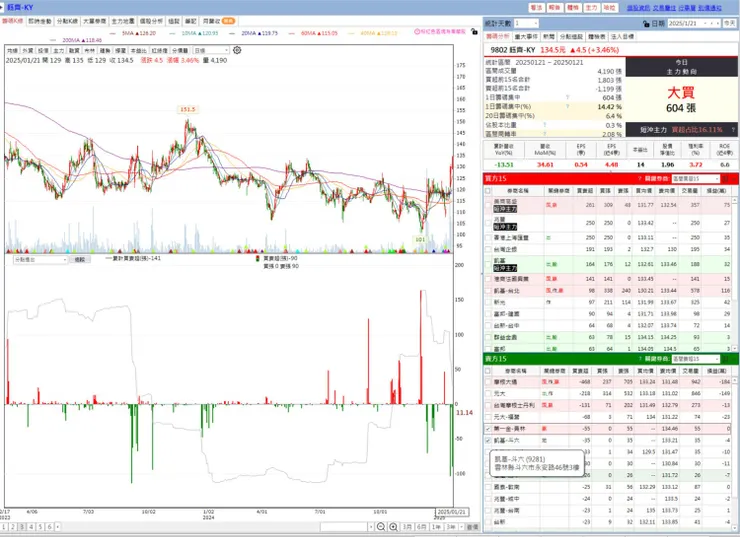Screen dimensions: 740x537
Task: Click the 5MA legend color line
Action: click(113, 34)
